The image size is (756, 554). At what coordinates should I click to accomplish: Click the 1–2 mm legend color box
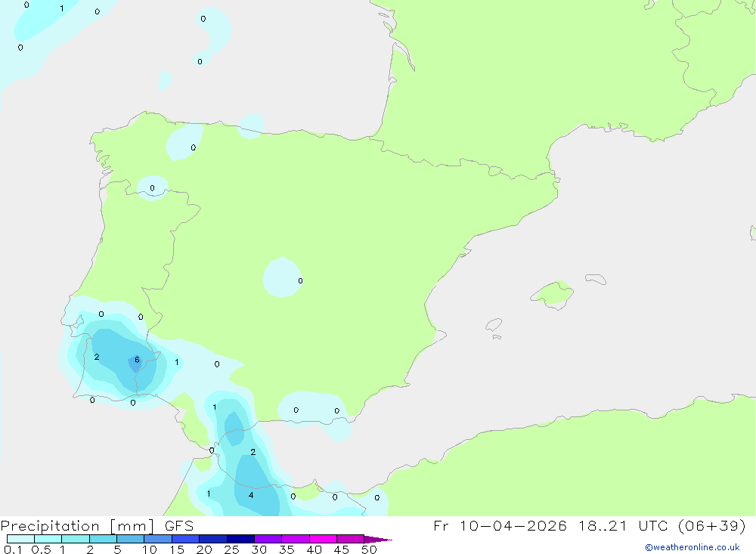click(x=76, y=539)
